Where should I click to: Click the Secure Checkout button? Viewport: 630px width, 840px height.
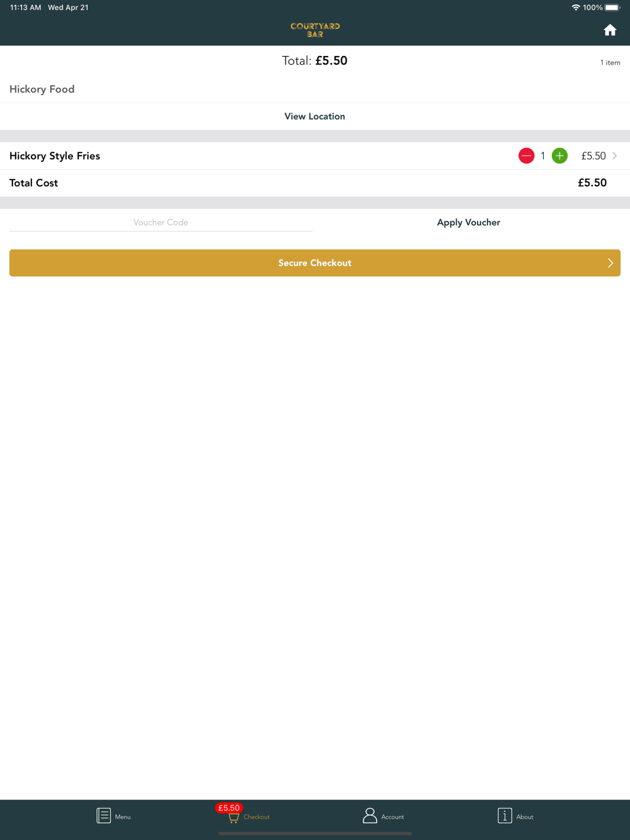[x=315, y=263]
